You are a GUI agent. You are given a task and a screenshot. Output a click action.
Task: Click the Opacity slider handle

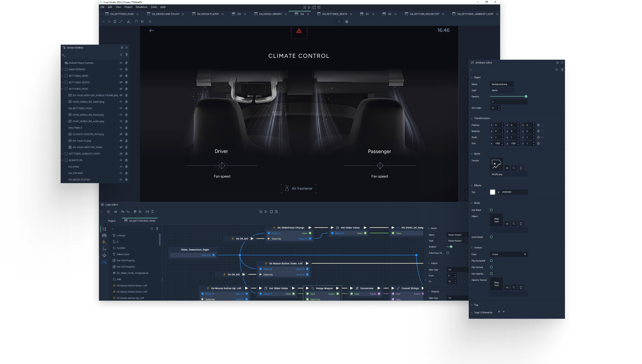point(526,97)
